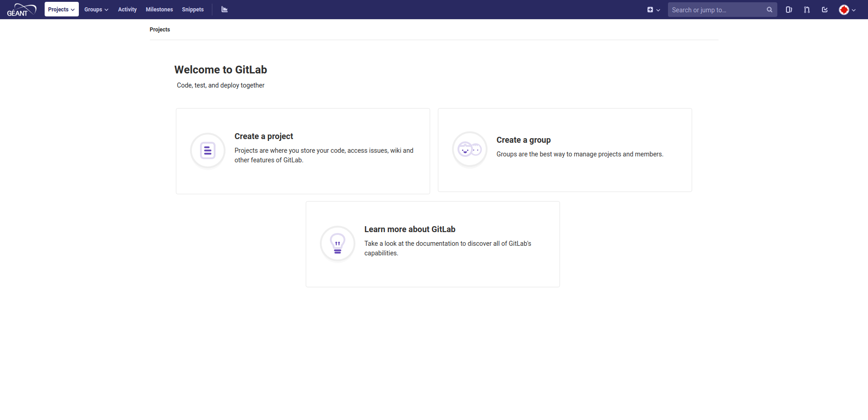Click the Create a group heading

524,140
